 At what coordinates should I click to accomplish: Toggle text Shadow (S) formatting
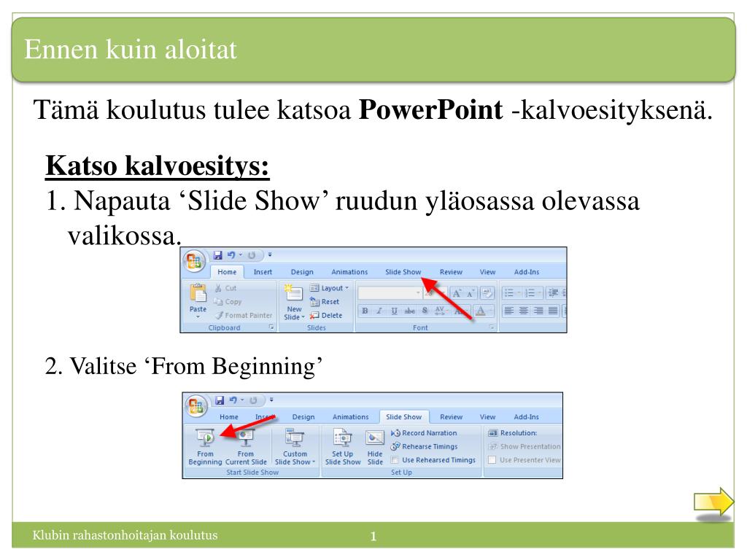425,311
